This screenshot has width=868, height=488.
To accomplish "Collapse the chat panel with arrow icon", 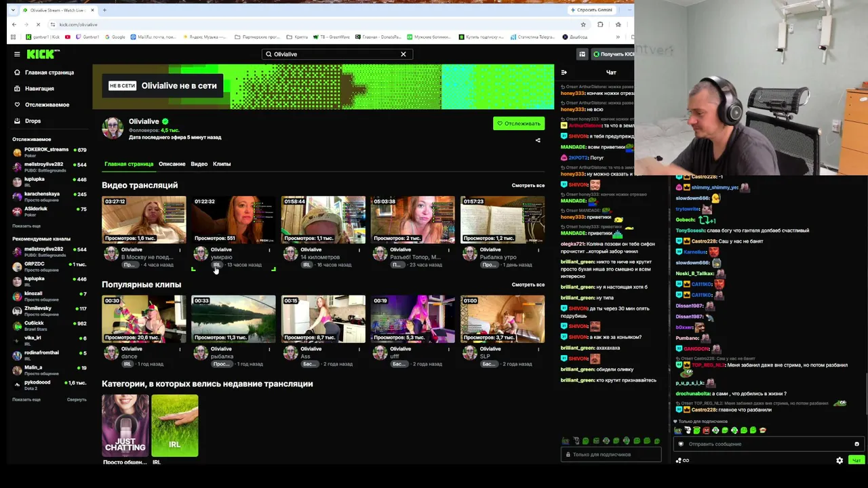I will [564, 73].
